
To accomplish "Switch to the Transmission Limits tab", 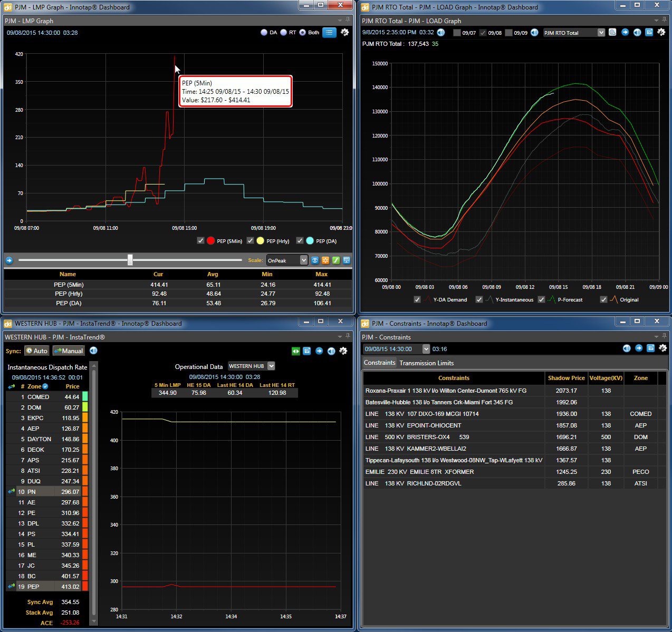I will click(427, 363).
